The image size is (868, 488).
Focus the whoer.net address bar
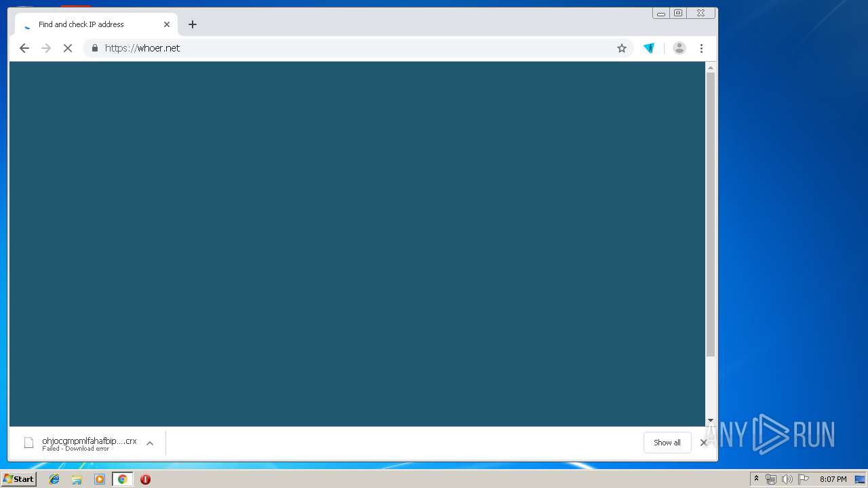click(x=359, y=48)
